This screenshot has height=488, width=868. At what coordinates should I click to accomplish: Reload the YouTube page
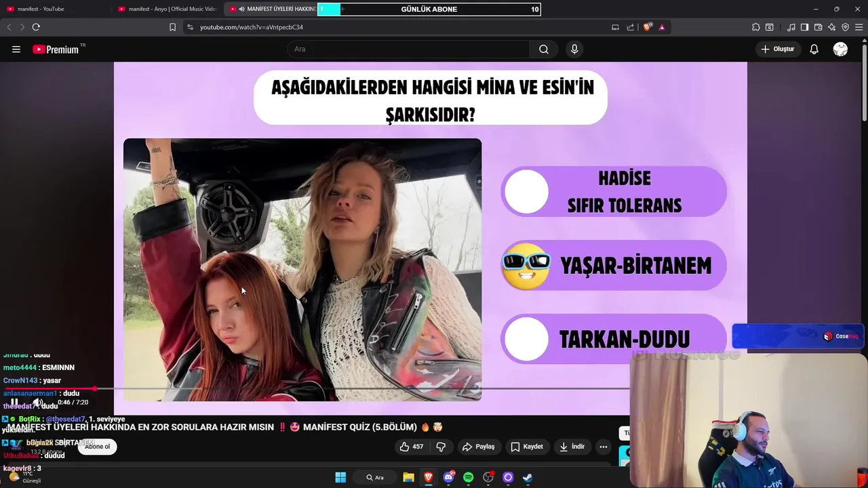36,27
